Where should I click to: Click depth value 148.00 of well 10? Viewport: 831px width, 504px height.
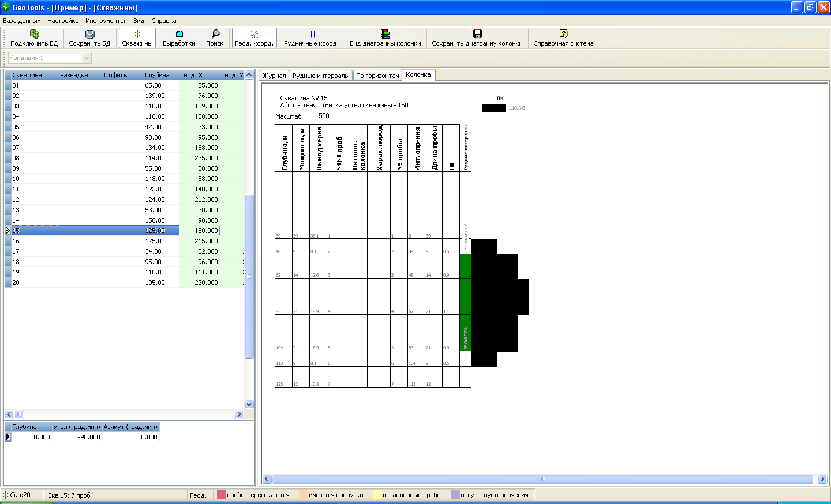click(161, 179)
